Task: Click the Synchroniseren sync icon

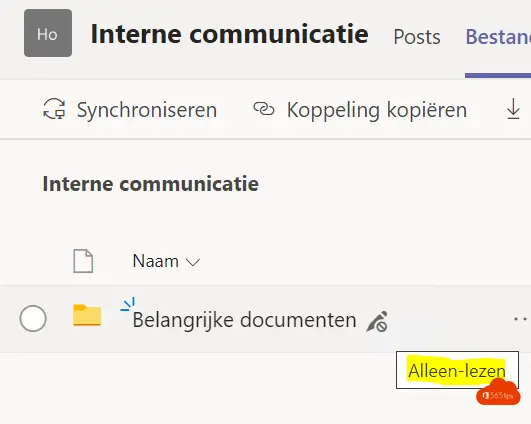Action: [x=54, y=109]
